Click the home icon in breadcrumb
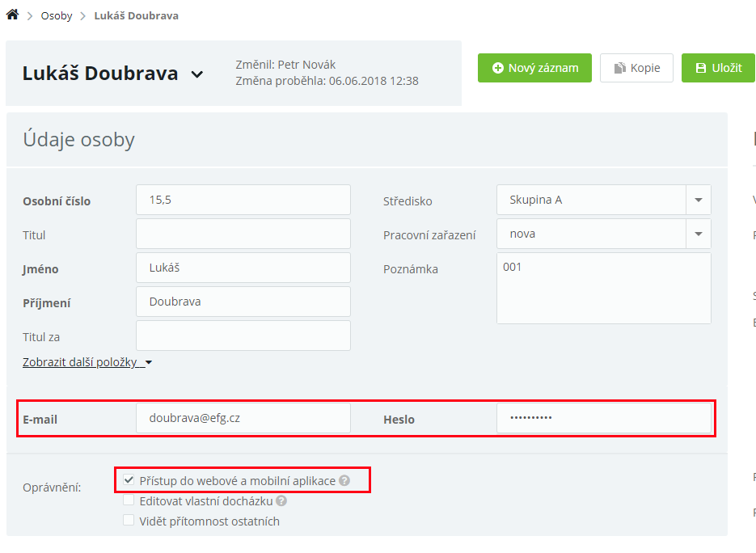 12,15
